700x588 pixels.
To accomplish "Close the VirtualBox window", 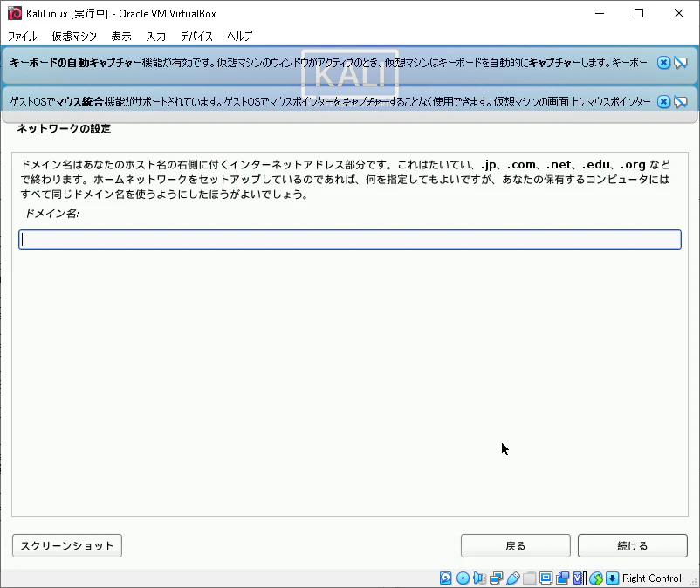I will tap(679, 13).
